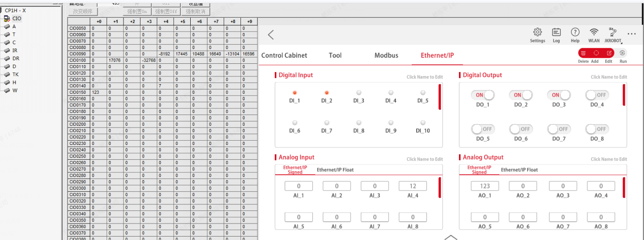This screenshot has height=240, width=644.
Task: Switch to the Modbus tab
Action: 386,55
